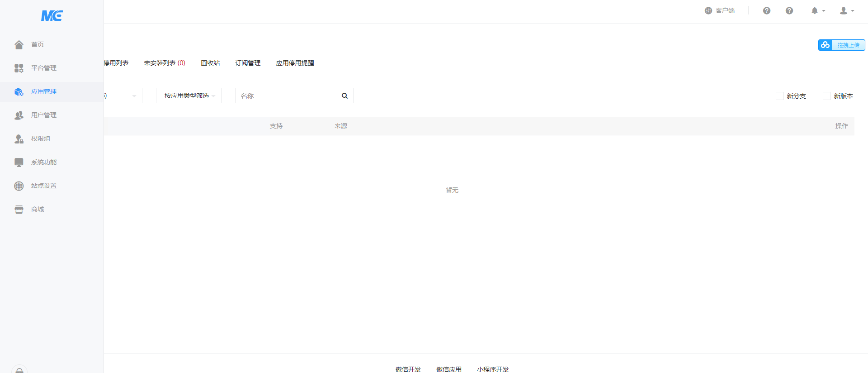Open 系统功能 via its monitor icon
This screenshot has width=868, height=373.
point(19,162)
